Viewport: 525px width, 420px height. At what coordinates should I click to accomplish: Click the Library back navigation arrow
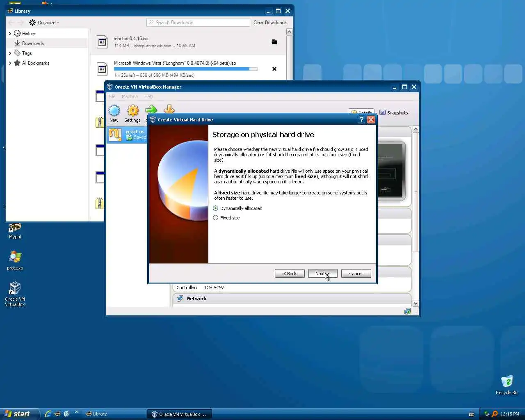click(x=11, y=23)
